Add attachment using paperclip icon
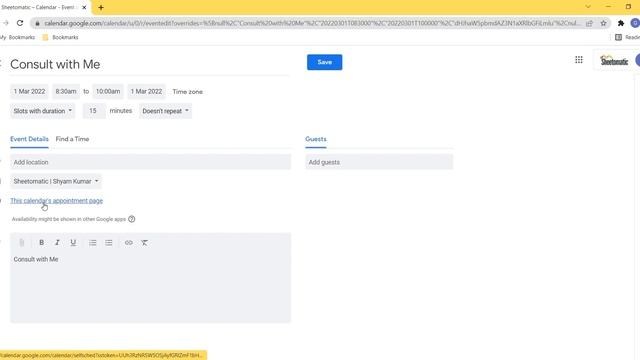This screenshot has width=640, height=360. 22,242
